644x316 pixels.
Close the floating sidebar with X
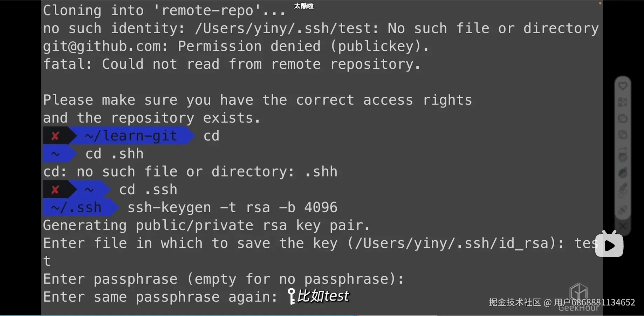tap(623, 226)
